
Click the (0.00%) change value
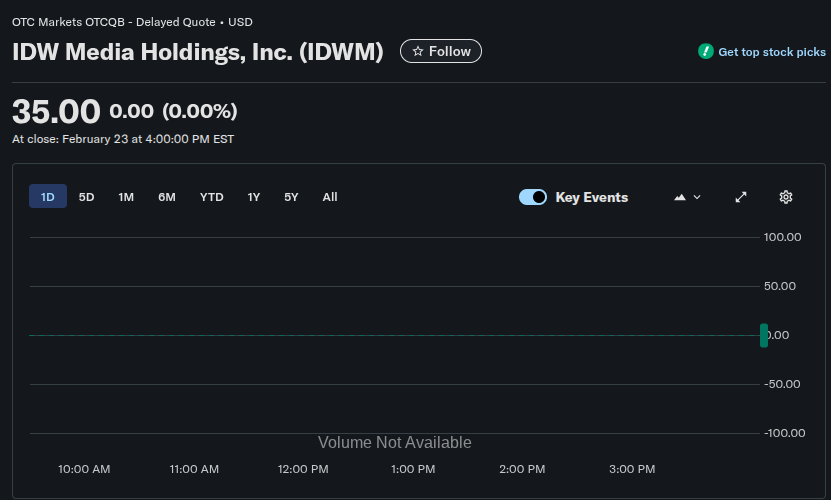[200, 111]
